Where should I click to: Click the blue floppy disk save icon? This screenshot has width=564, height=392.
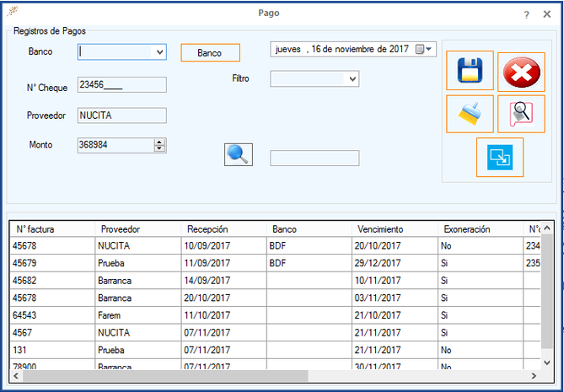(470, 72)
